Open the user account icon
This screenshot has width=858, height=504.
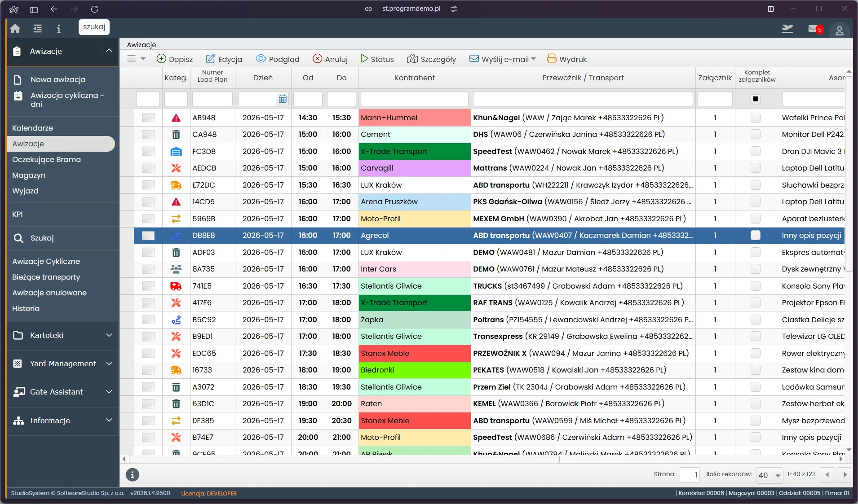tap(839, 31)
